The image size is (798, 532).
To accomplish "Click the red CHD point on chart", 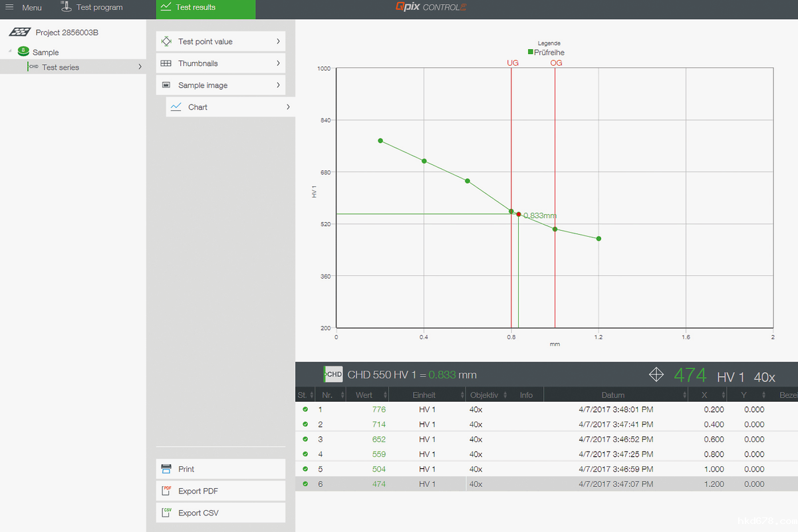I will tap(519, 214).
